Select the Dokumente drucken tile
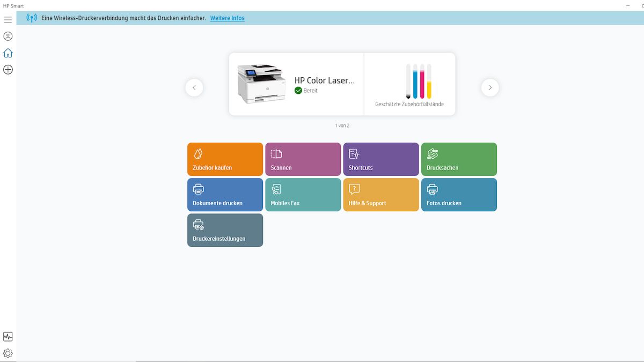The height and width of the screenshot is (362, 644). click(225, 195)
